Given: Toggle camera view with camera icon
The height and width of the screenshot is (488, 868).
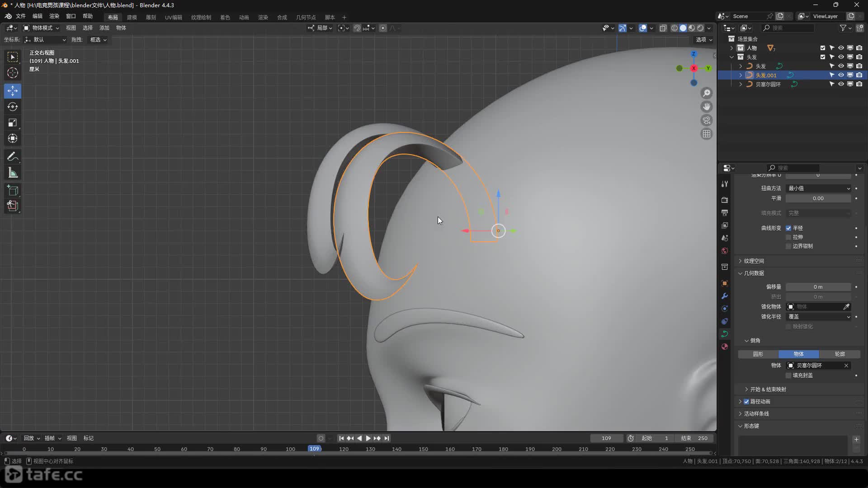Looking at the screenshot, I should coord(706,120).
